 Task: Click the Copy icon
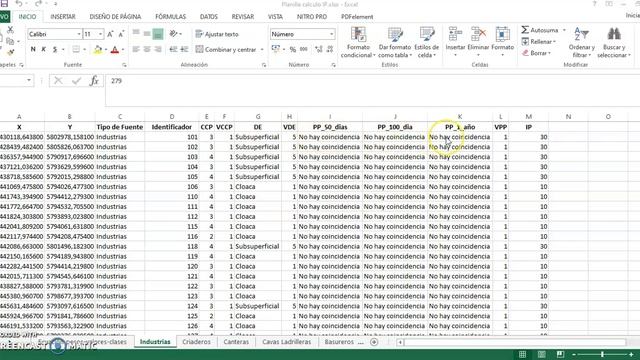[x=10, y=41]
